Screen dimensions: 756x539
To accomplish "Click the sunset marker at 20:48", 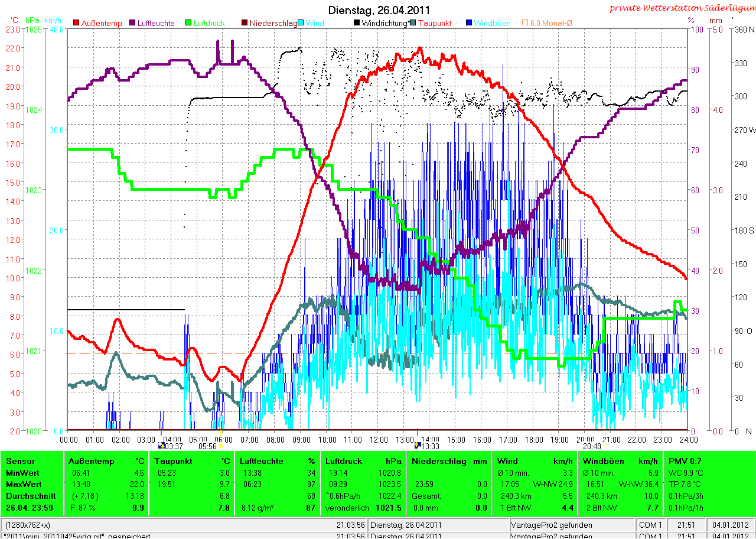I will [605, 446].
